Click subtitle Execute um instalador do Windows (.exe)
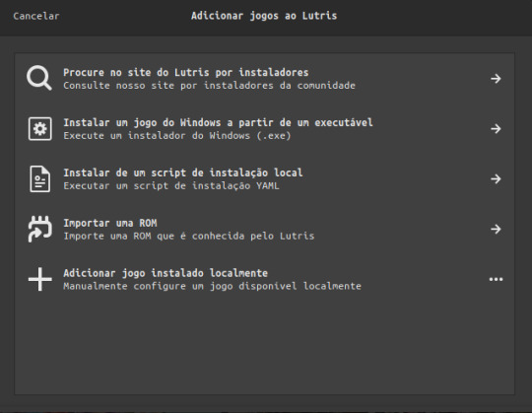The height and width of the screenshot is (413, 532). (177, 136)
